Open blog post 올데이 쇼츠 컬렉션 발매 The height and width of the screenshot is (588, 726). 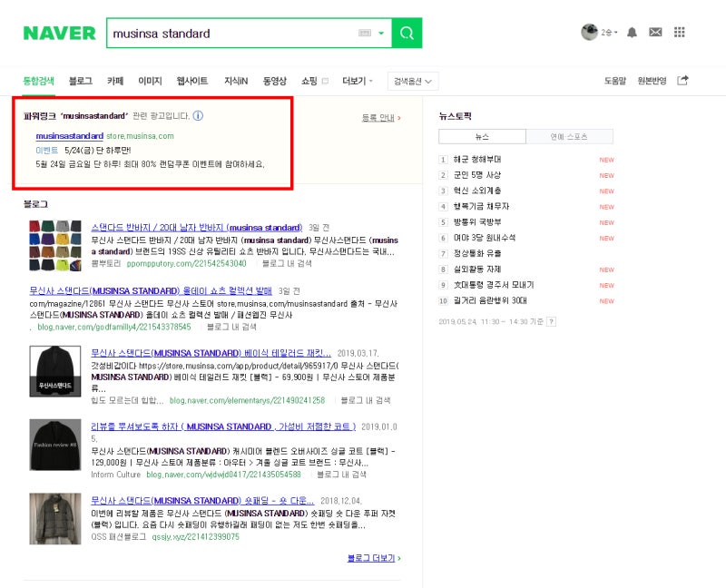[151, 290]
